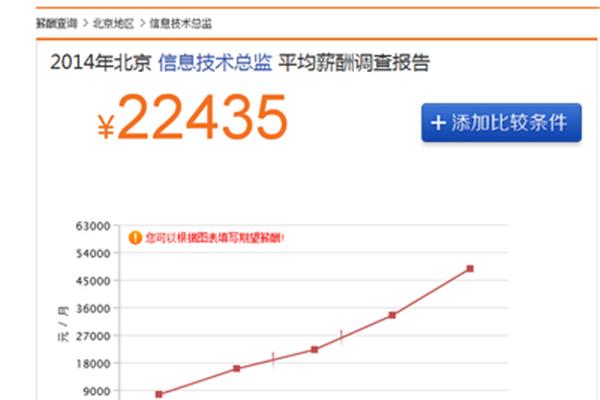Image resolution: width=600 pixels, height=400 pixels.
Task: Click the chart data point near 16000
Action: pos(236,369)
